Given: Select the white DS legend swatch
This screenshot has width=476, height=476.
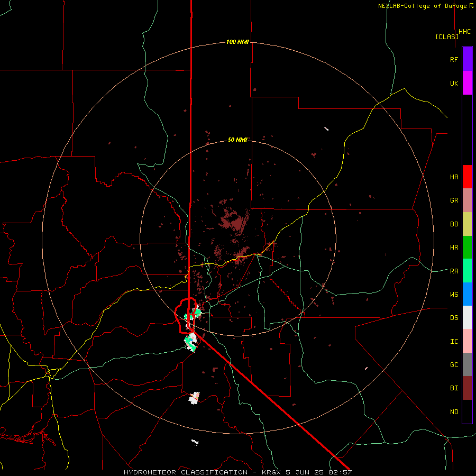Looking at the screenshot, I should pos(467,317).
